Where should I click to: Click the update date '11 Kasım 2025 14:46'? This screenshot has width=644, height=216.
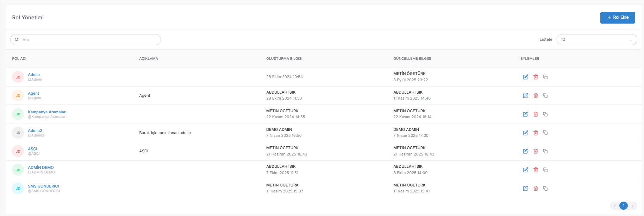(x=412, y=99)
